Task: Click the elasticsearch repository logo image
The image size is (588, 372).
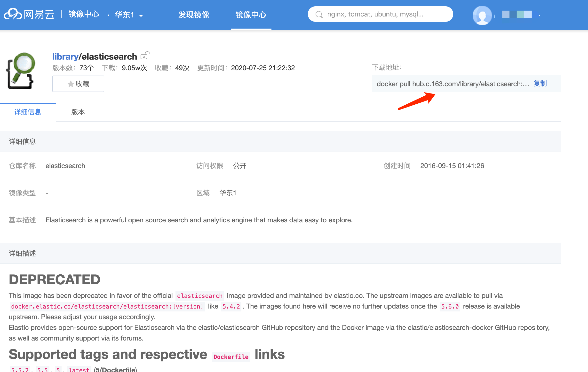Action: click(x=21, y=71)
